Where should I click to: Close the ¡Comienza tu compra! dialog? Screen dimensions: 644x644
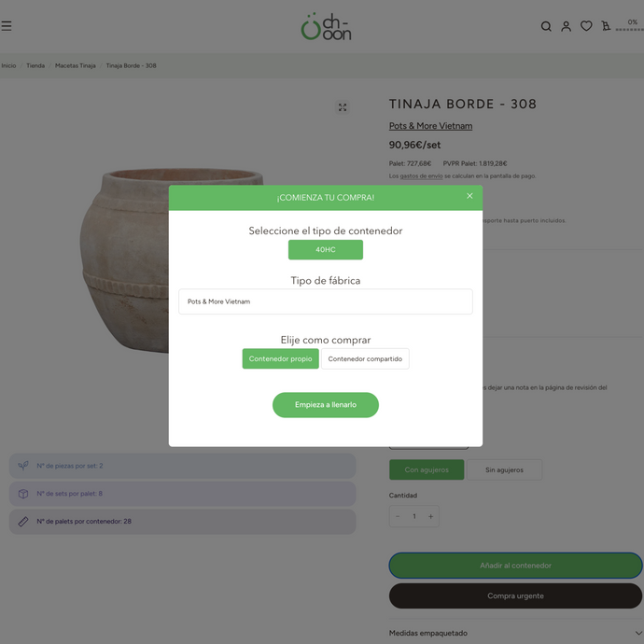click(x=469, y=196)
